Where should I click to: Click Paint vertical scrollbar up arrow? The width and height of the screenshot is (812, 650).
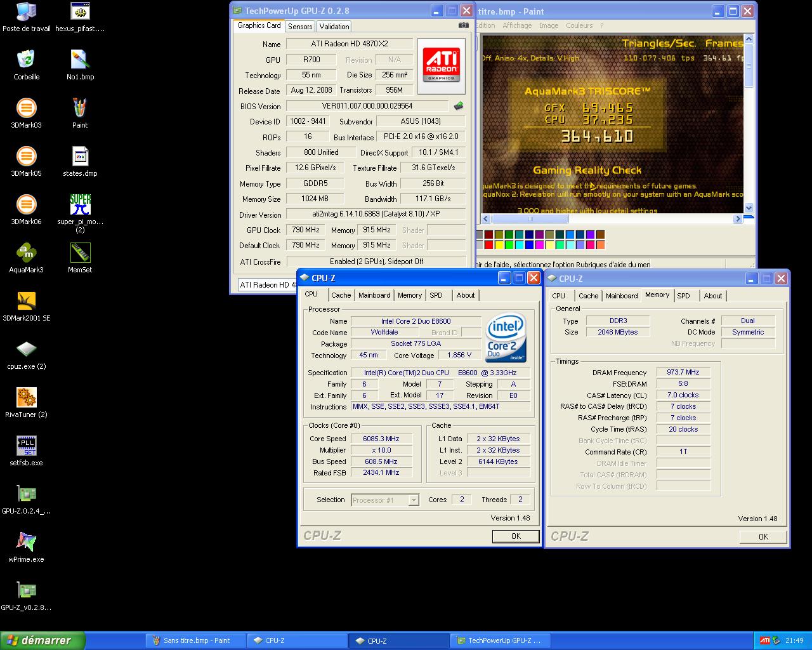pos(749,39)
